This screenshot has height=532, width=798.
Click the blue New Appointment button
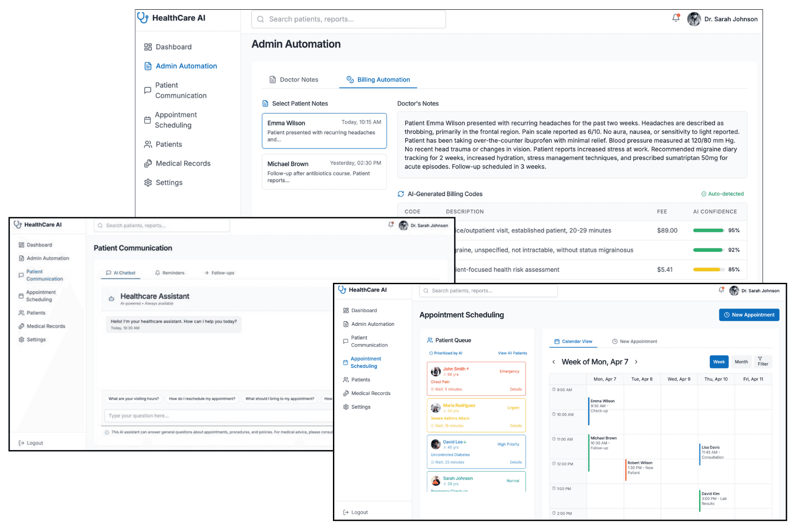(x=749, y=315)
